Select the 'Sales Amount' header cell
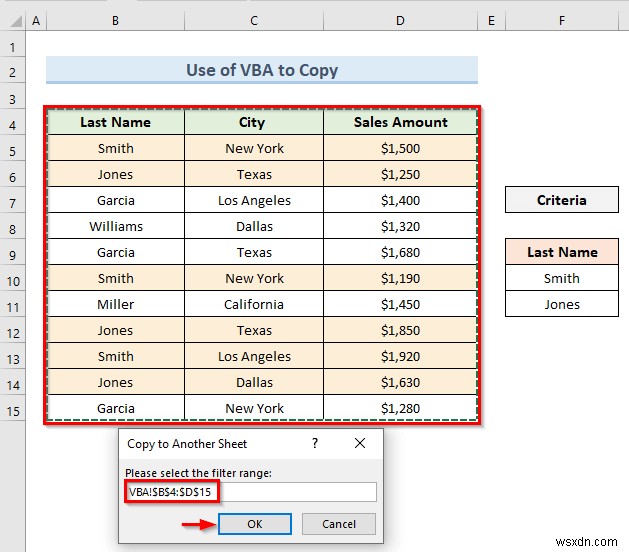Image resolution: width=629 pixels, height=552 pixels. click(x=400, y=122)
